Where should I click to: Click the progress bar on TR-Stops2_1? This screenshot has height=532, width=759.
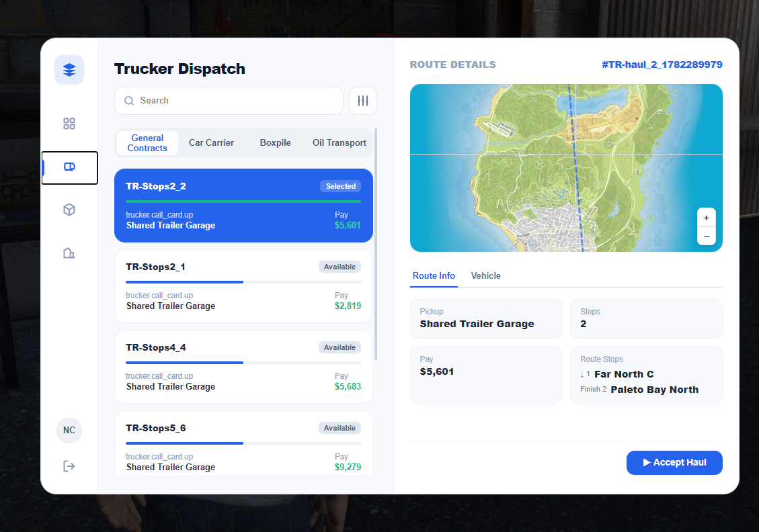[243, 282]
